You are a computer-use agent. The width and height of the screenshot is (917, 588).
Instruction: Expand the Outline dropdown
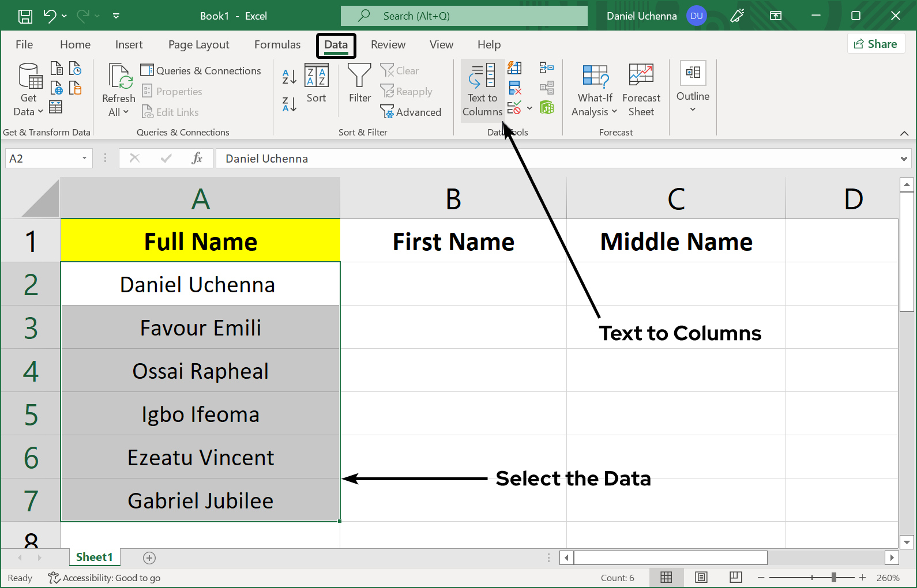pos(693,88)
